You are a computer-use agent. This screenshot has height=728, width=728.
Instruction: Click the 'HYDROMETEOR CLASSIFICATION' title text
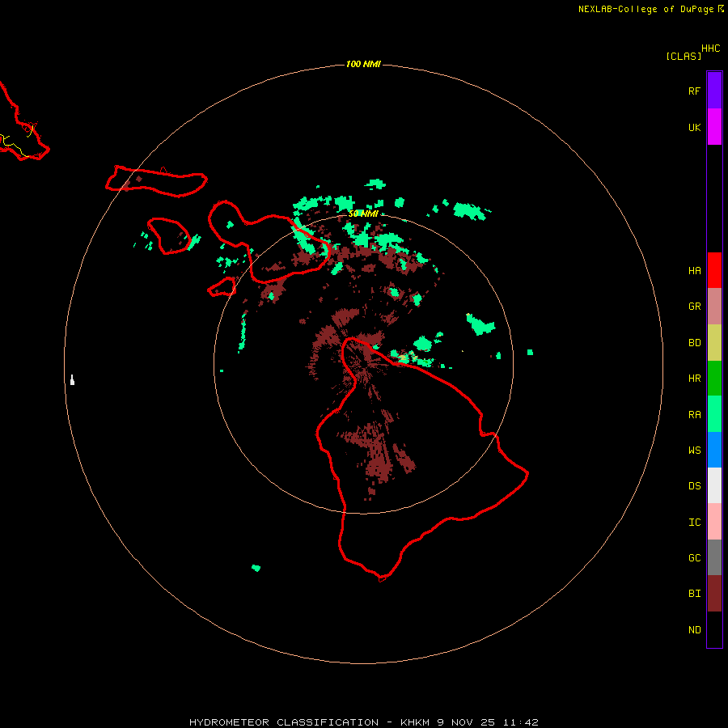pos(284,722)
